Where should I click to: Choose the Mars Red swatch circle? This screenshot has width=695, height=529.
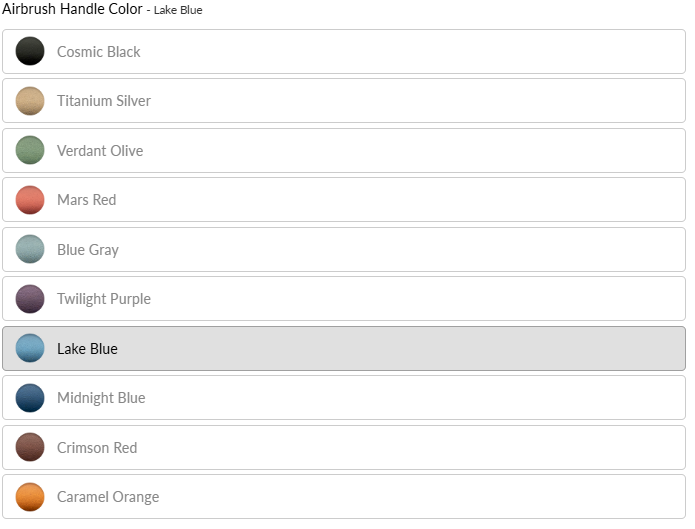pos(30,200)
